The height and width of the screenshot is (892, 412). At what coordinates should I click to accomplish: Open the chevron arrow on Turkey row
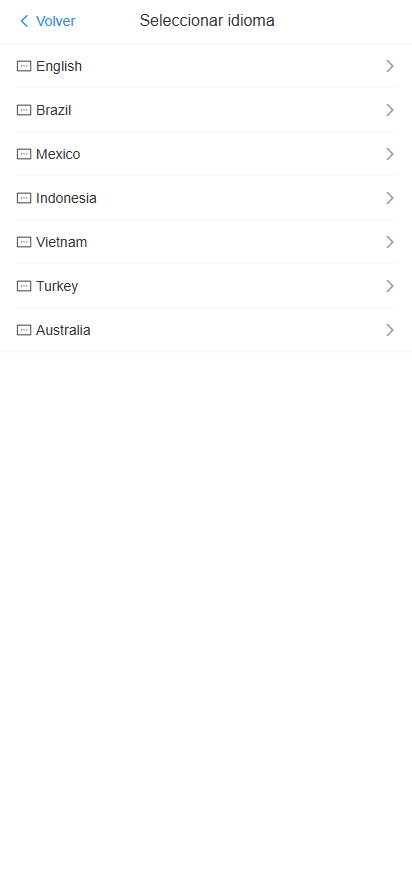pyautogui.click(x=390, y=286)
